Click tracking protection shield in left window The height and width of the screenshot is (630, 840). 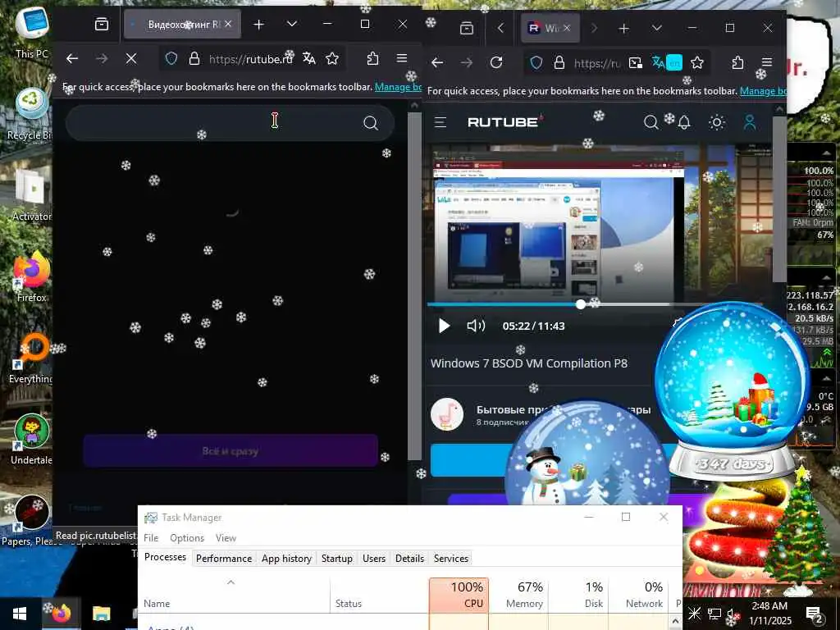[x=171, y=58]
